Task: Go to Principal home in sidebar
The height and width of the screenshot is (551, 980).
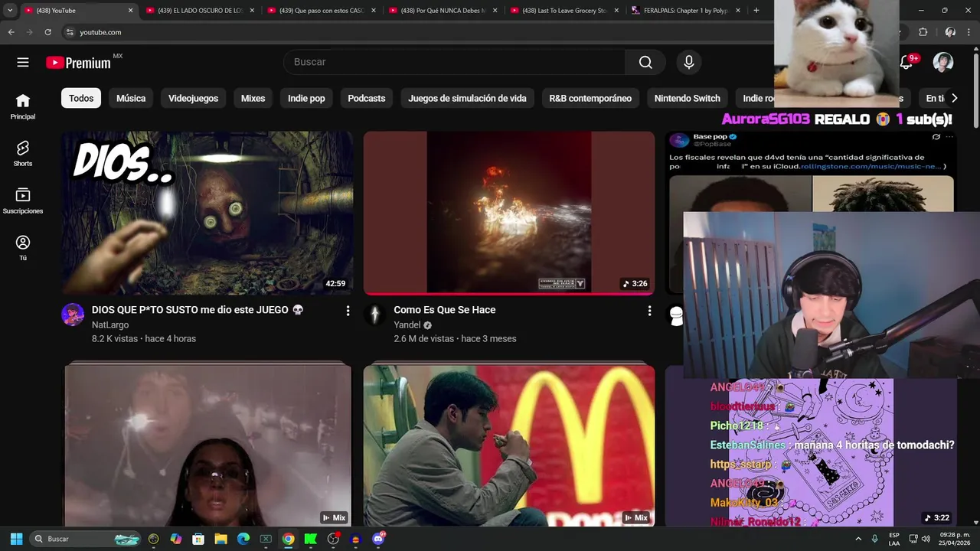Action: 23,106
